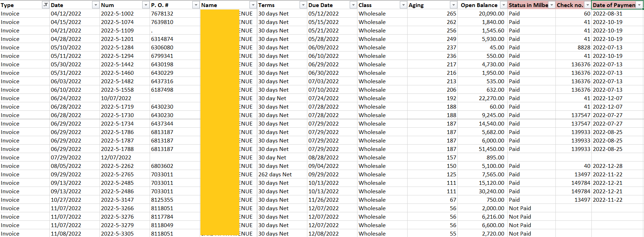Show filter options for Class column
Screen dimensions: 644x237
click(403, 5)
